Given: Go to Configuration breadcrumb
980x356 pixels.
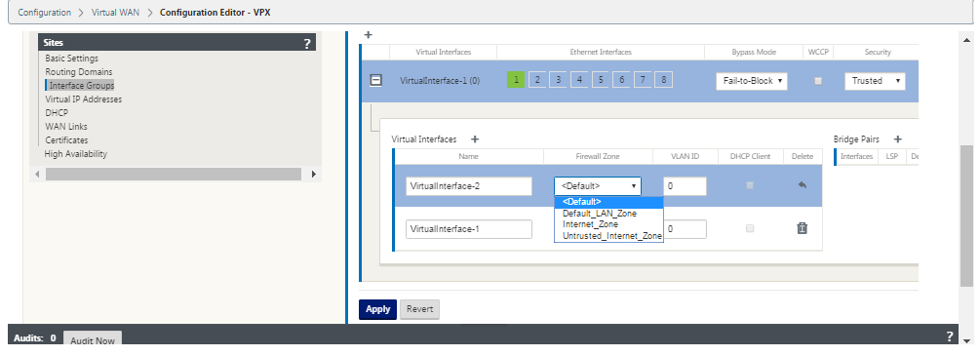Looking at the screenshot, I should coord(45,13).
